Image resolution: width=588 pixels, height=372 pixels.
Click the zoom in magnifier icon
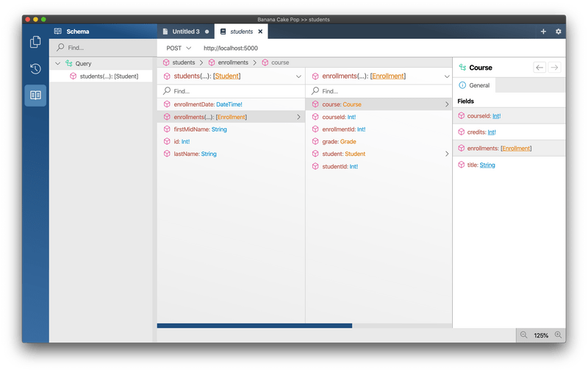(x=558, y=335)
